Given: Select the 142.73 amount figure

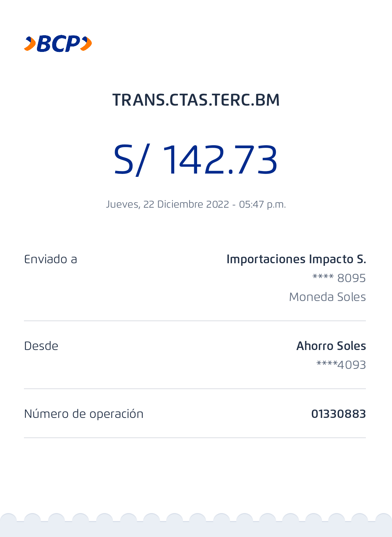Looking at the screenshot, I should point(220,160).
